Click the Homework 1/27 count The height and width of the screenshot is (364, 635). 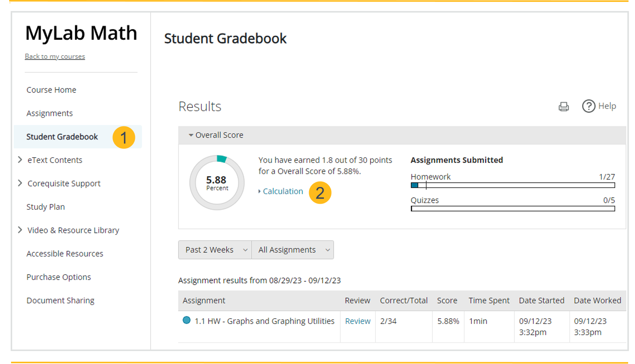607,177
